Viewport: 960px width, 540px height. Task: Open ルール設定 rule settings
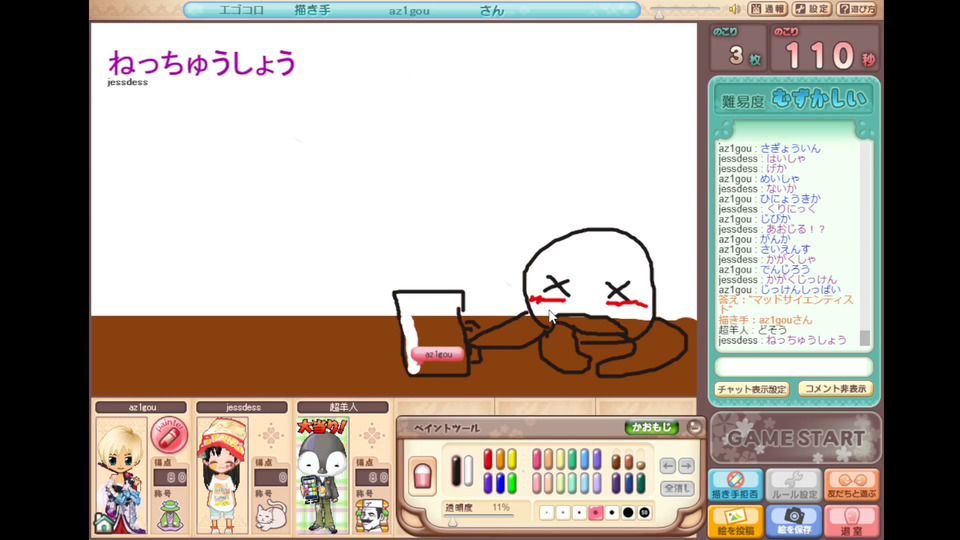(793, 485)
